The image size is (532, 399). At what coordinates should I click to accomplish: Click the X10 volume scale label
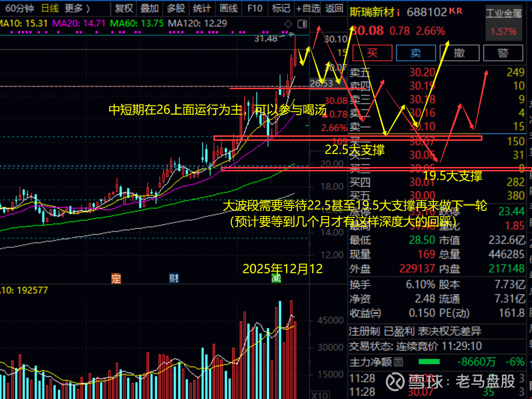[319, 395]
